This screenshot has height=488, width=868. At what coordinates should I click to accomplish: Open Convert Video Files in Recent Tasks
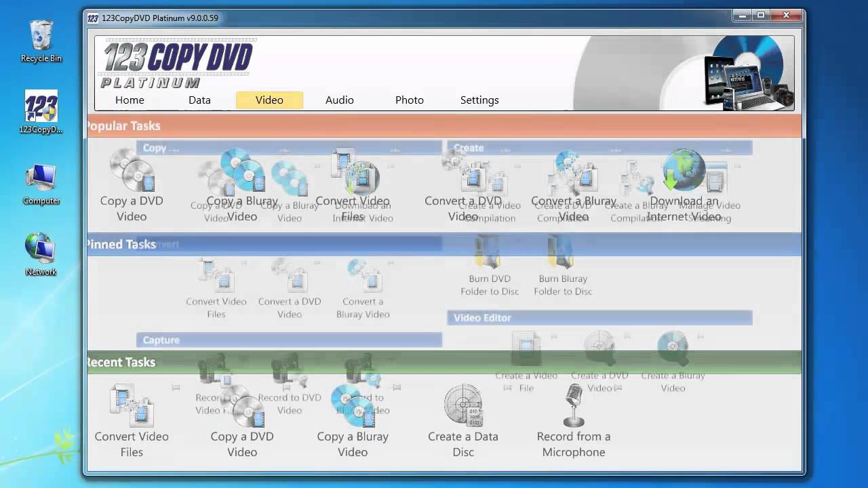[132, 422]
